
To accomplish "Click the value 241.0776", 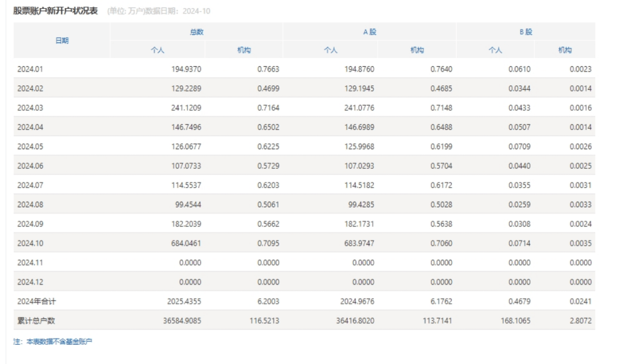I will tap(359, 107).
